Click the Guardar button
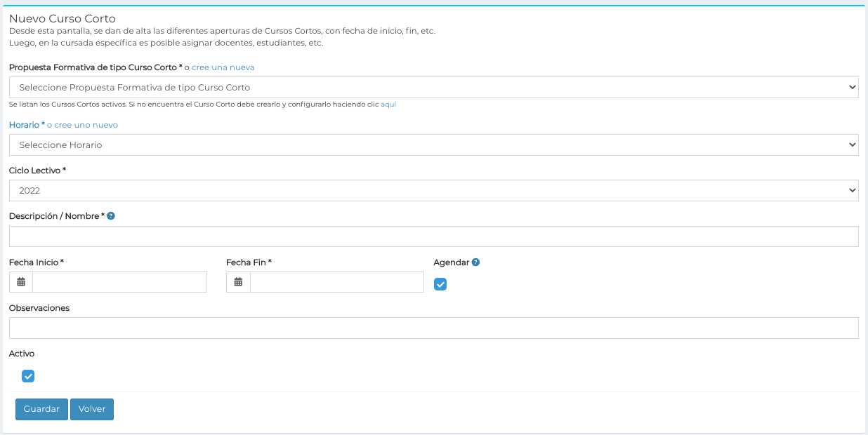The width and height of the screenshot is (868, 435). point(42,409)
